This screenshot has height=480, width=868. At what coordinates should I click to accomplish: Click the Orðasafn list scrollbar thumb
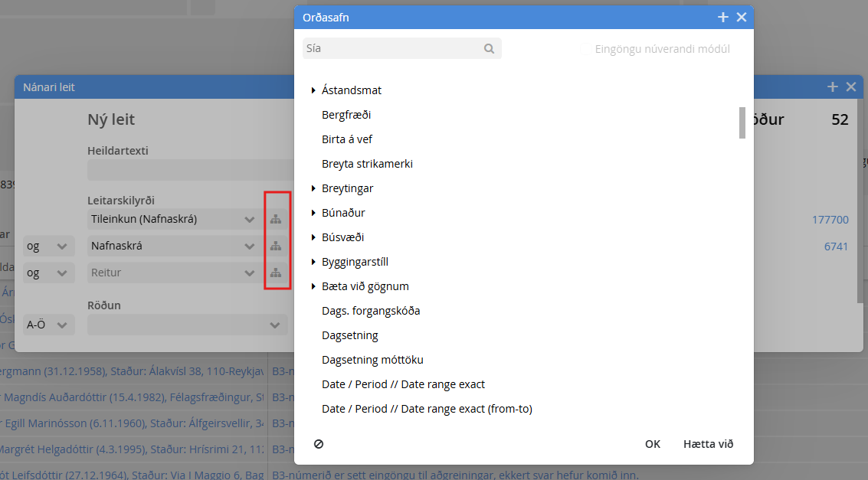pyautogui.click(x=742, y=122)
